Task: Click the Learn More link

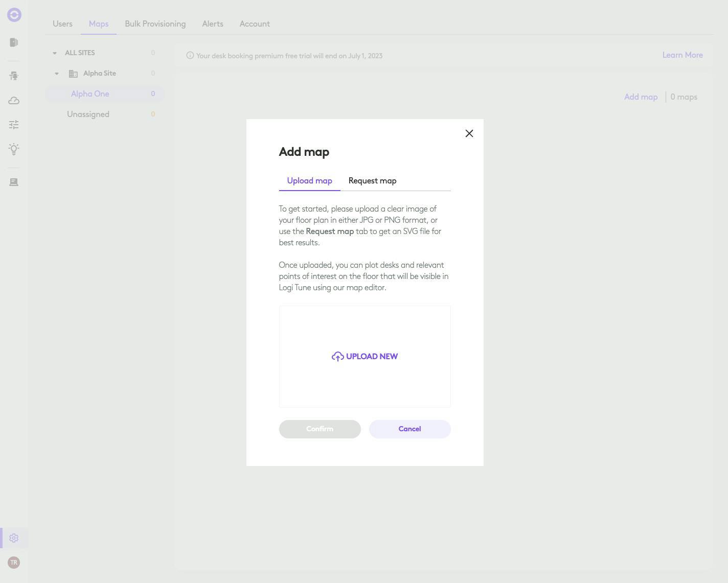Action: (x=682, y=55)
